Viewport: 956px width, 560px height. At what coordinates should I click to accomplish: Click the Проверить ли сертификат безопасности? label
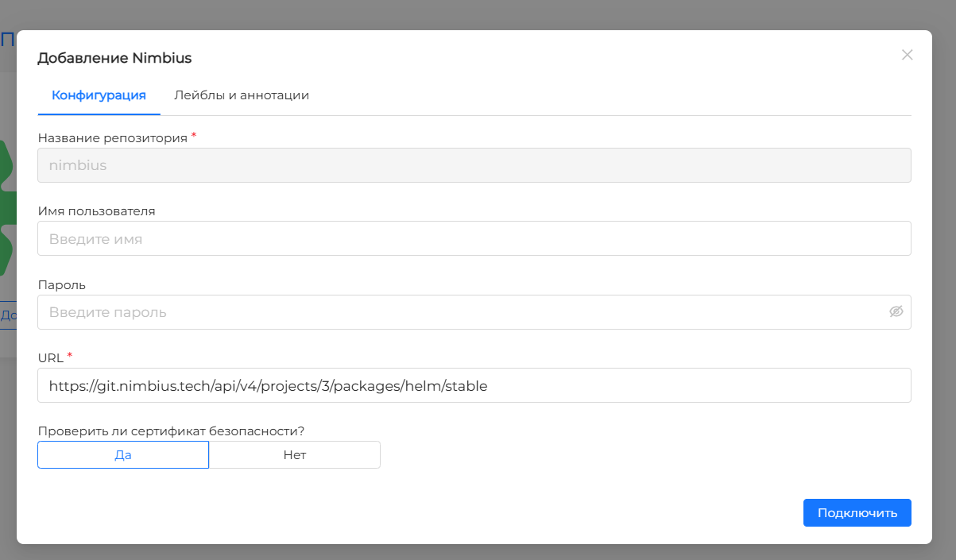[171, 431]
